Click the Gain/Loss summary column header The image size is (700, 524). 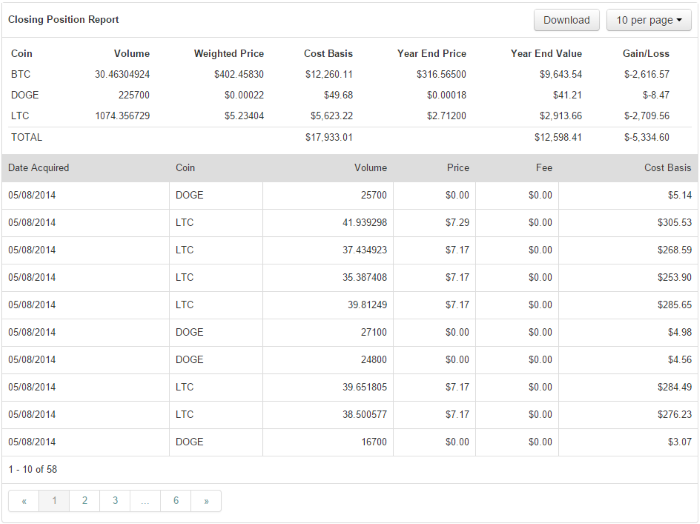(x=646, y=54)
